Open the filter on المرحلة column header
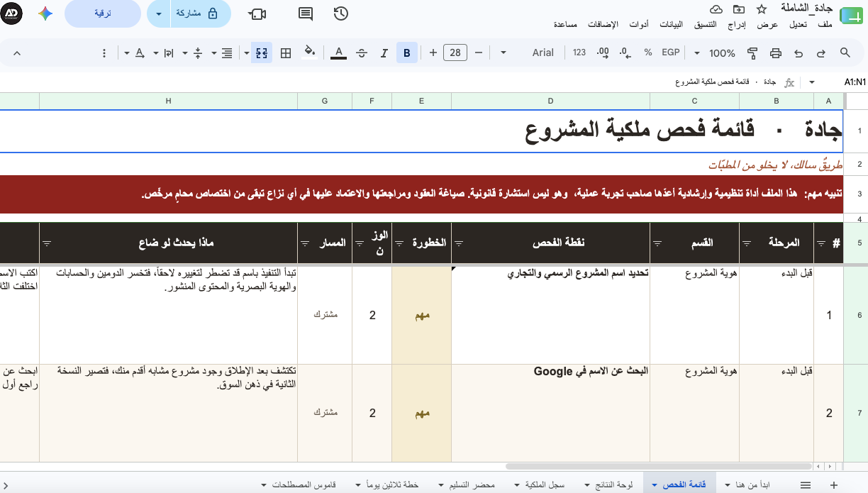This screenshot has width=868, height=493. 747,243
